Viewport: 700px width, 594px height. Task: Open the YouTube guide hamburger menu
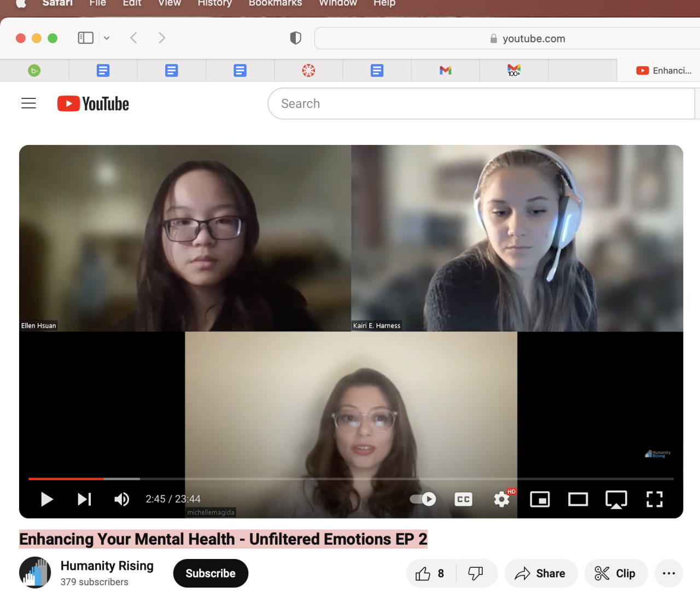pos(28,103)
